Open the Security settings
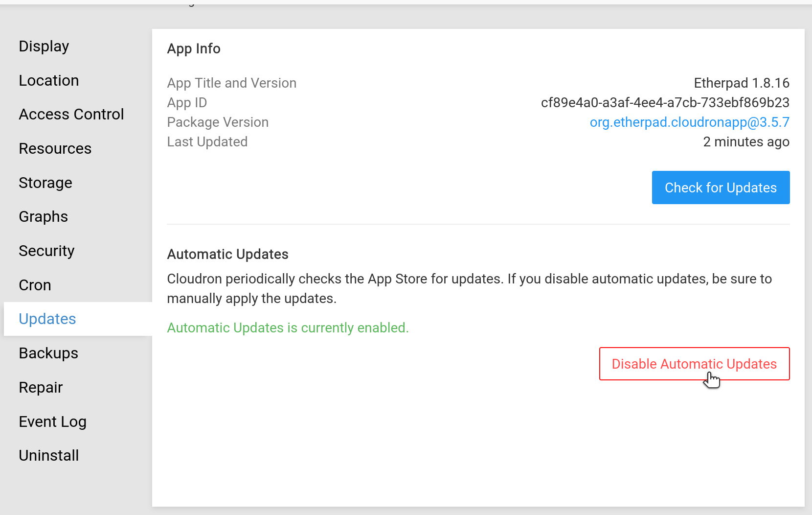 point(46,251)
